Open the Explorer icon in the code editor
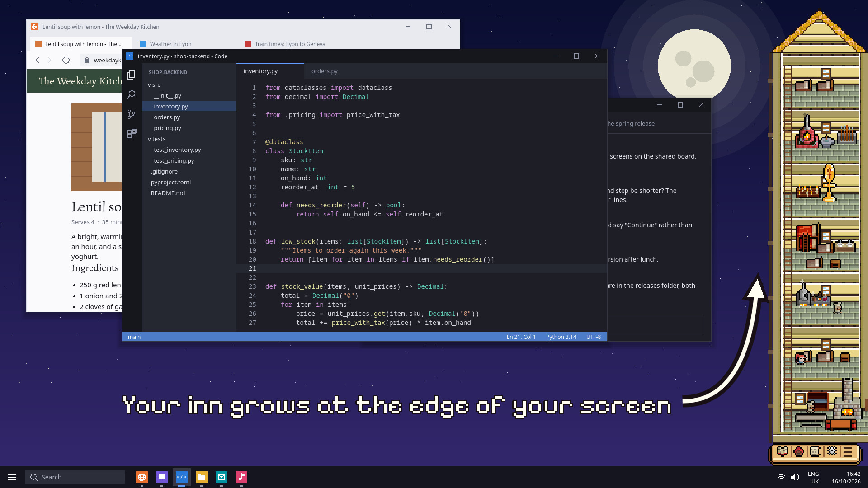The width and height of the screenshot is (868, 488). (131, 75)
